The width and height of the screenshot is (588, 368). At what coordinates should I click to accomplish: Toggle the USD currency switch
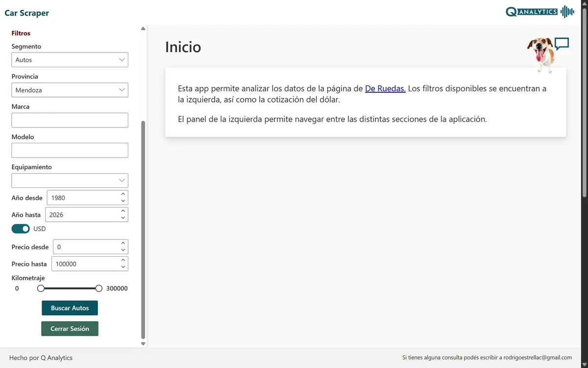[x=21, y=229]
